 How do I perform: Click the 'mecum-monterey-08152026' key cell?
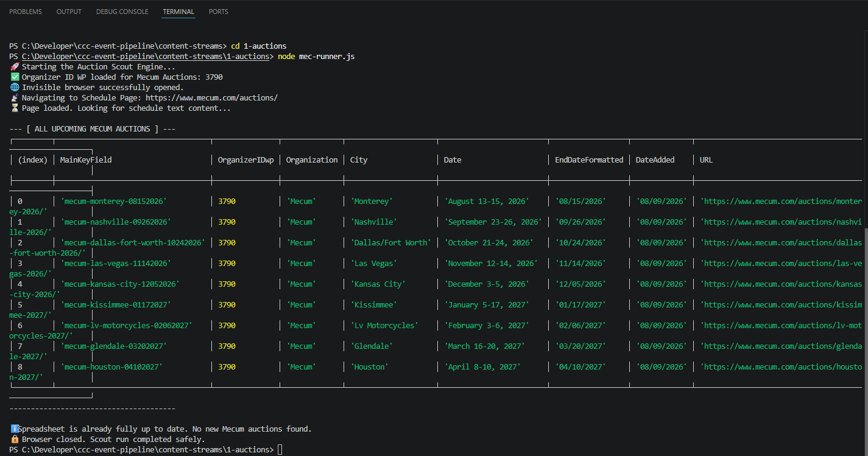114,202
